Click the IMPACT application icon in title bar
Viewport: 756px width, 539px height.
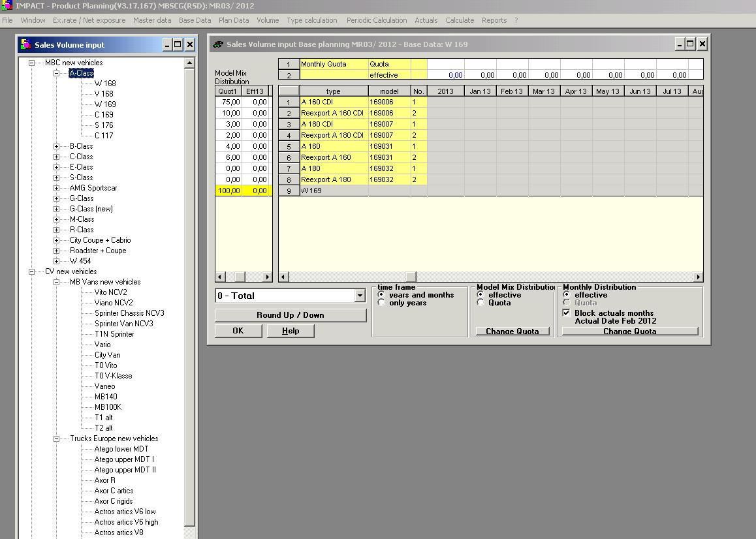point(7,5)
